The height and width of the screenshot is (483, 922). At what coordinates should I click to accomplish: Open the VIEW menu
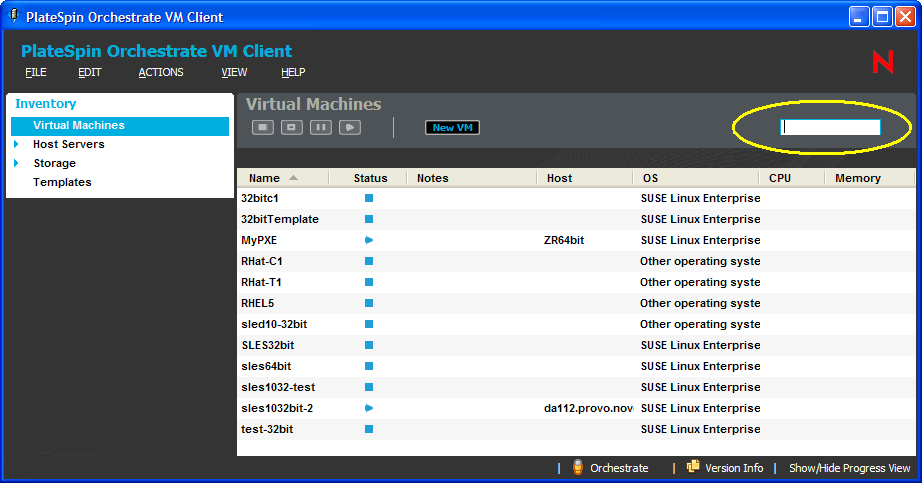(234, 72)
